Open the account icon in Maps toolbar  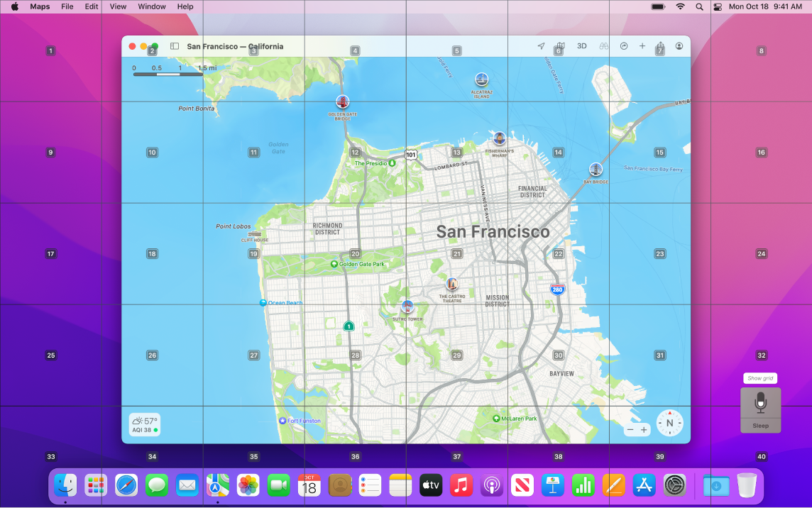click(x=679, y=45)
